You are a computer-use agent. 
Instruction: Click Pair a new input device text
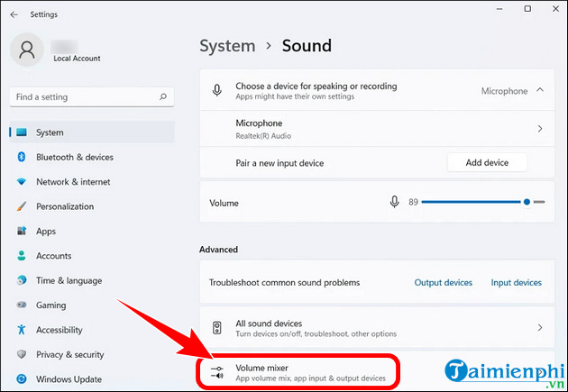(279, 163)
